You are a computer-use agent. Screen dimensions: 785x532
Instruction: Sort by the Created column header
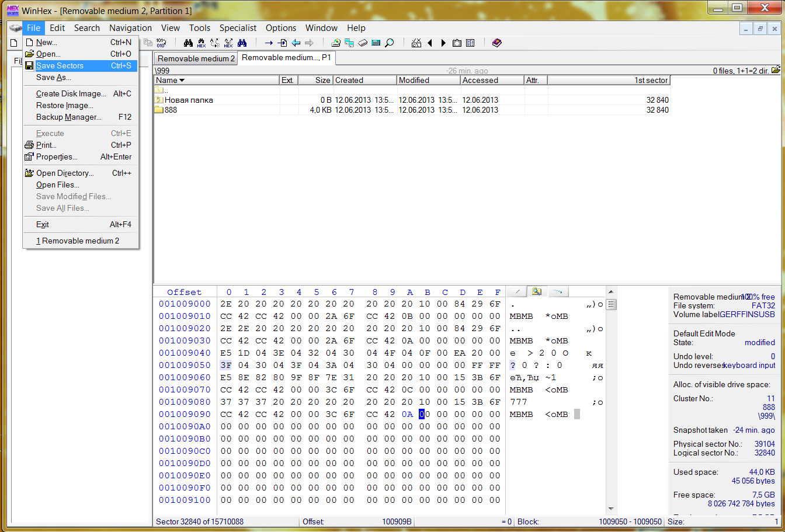pos(365,81)
